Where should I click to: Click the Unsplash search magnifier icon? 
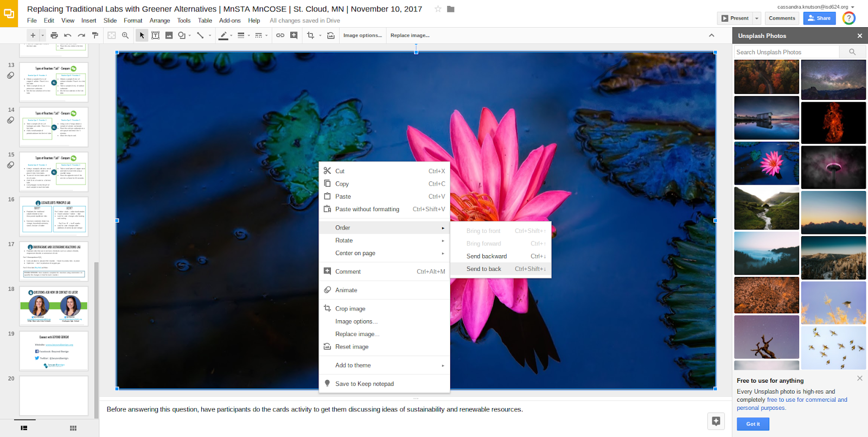pyautogui.click(x=852, y=52)
